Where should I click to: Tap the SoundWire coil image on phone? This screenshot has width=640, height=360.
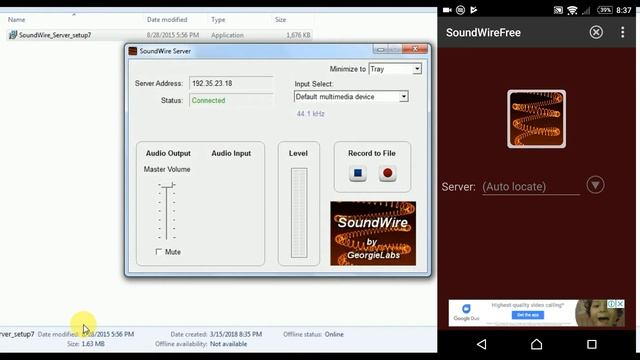[x=536, y=119]
